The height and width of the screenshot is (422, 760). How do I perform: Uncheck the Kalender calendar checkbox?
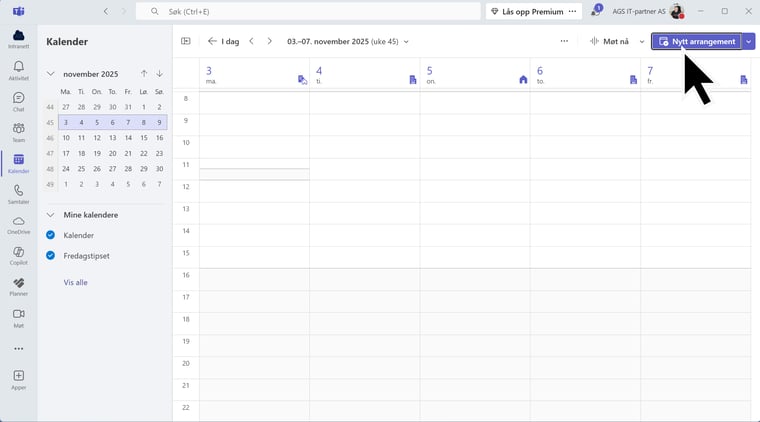pos(51,235)
